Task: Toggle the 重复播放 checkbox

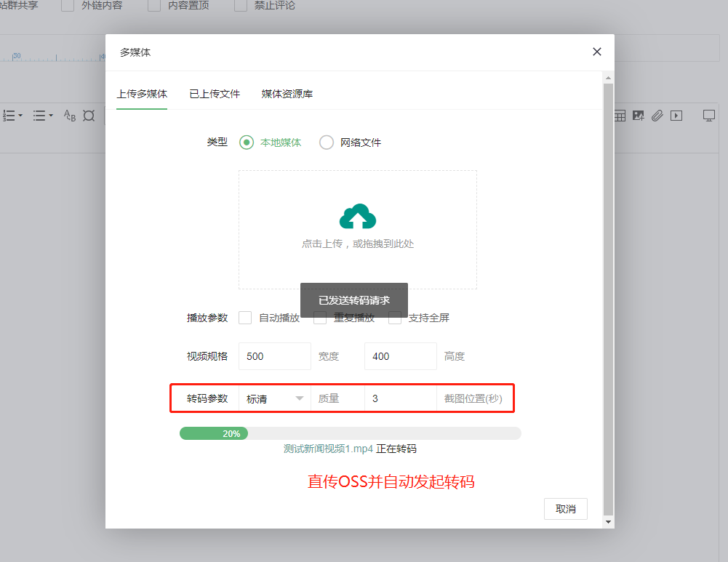Action: pos(320,318)
